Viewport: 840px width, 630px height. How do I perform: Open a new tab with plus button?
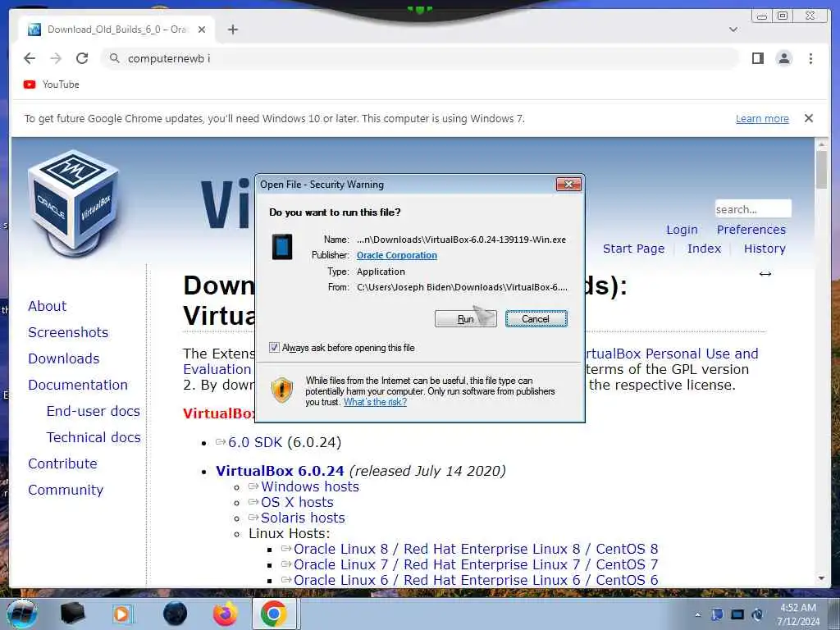point(232,30)
